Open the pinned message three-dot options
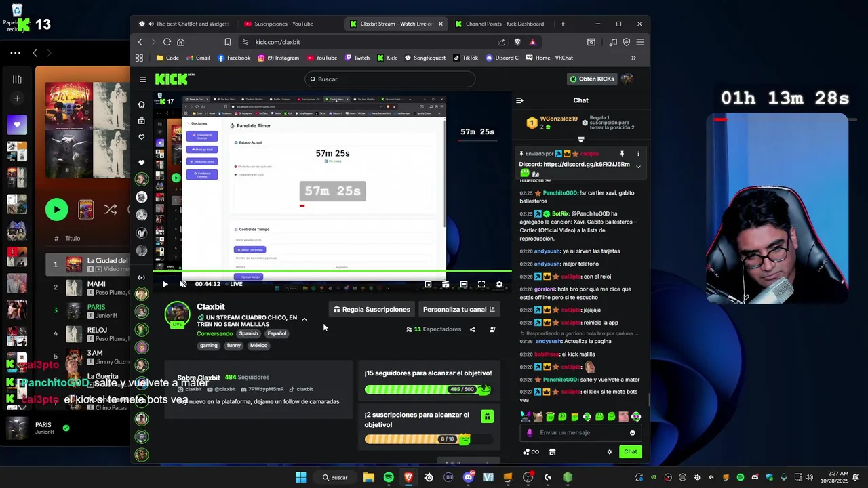The height and width of the screenshot is (488, 868). coord(637,154)
